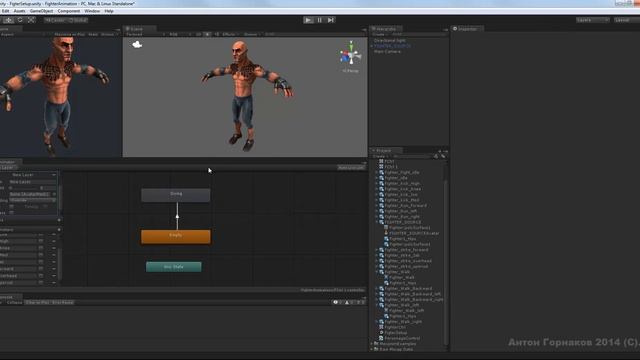Toggle the Game view Stats button

93,35
